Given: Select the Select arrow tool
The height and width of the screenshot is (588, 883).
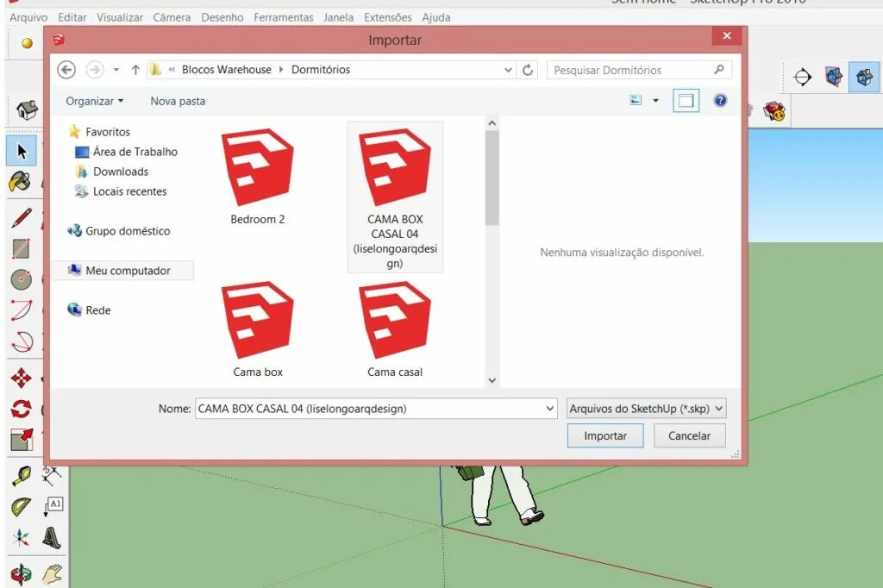Looking at the screenshot, I should tap(22, 151).
